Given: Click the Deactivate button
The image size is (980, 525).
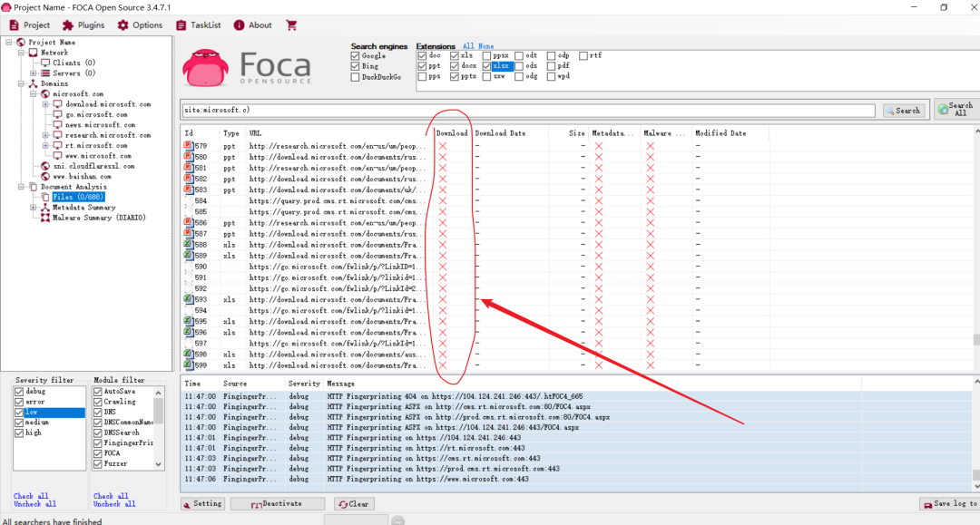Looking at the screenshot, I should click(278, 504).
